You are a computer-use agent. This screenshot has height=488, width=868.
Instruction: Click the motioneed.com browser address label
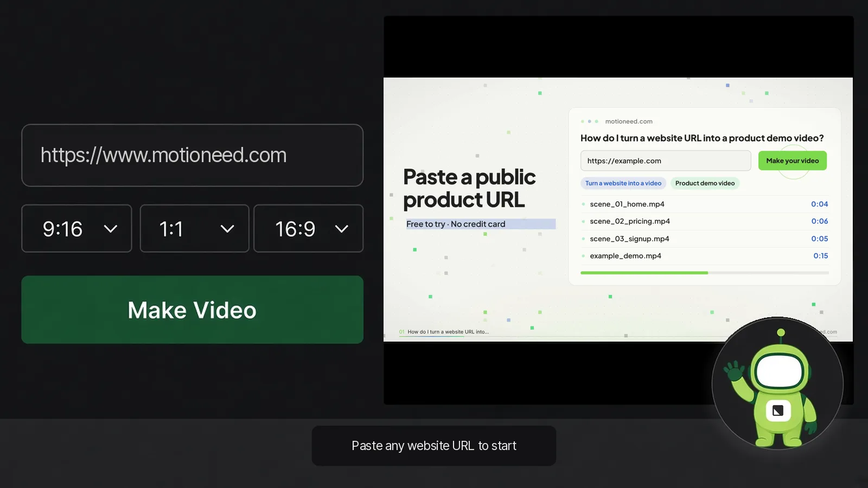pos(629,121)
